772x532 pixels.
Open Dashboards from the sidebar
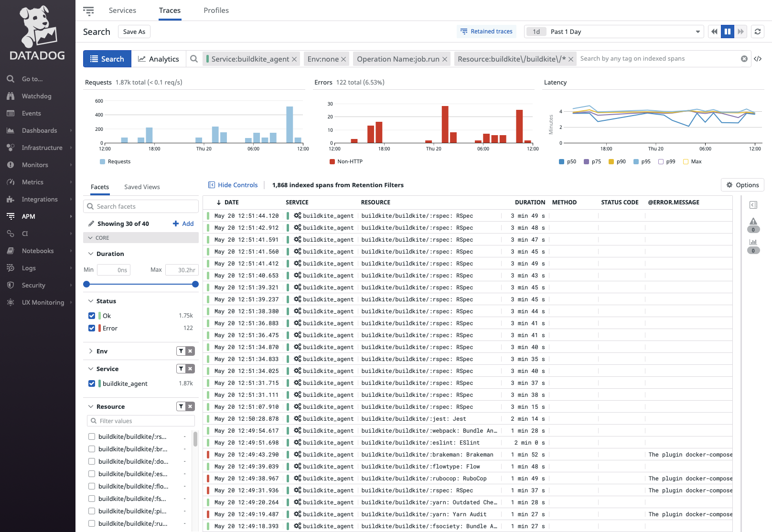[39, 130]
